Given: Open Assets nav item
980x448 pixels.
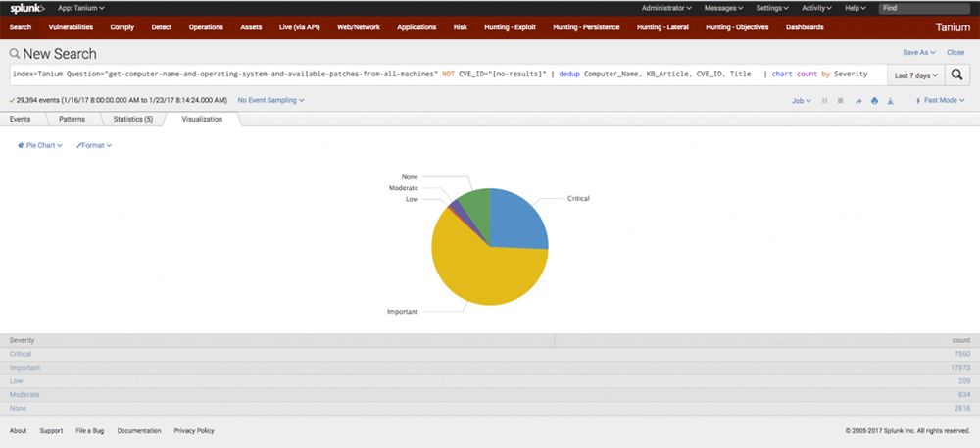Looking at the screenshot, I should pyautogui.click(x=251, y=27).
